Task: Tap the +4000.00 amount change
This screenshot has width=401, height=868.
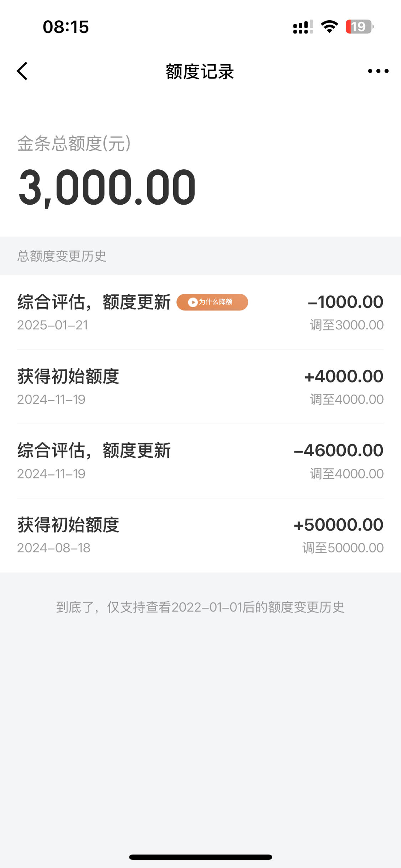Action: [344, 376]
